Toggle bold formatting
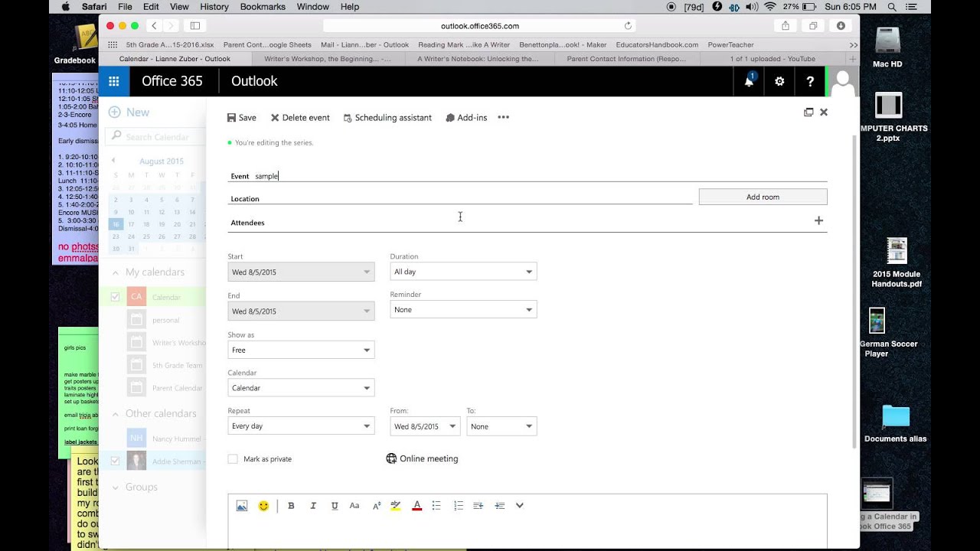980x551 pixels. tap(291, 506)
